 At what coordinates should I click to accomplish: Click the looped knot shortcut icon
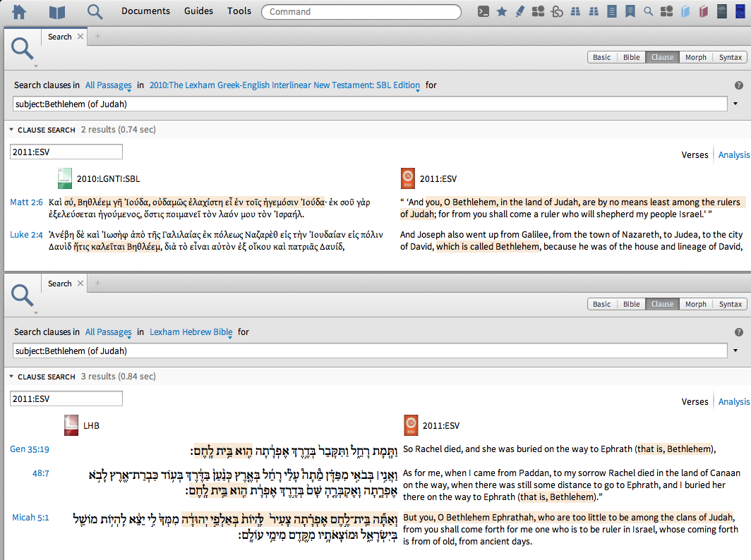pos(557,11)
